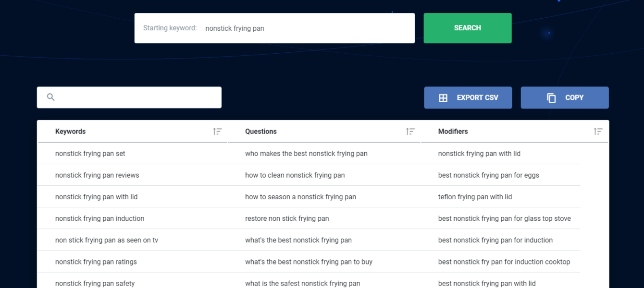
Task: Sort the Modifiers column using its sort icon
Action: click(x=598, y=131)
